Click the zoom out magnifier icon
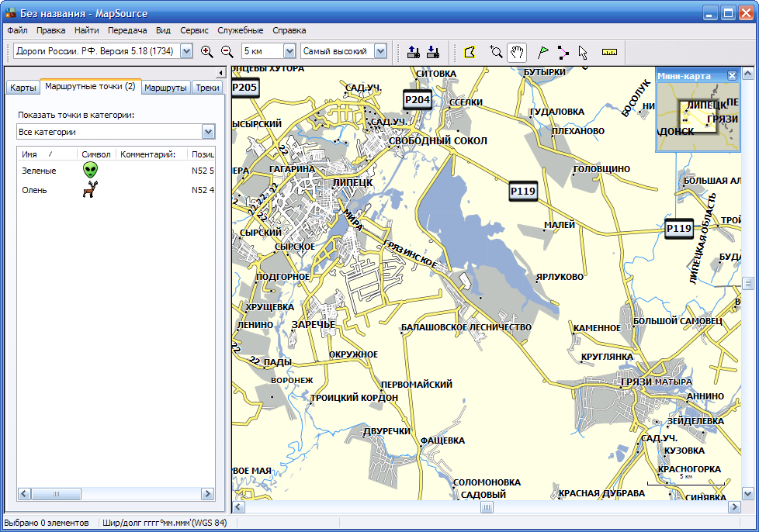The width and height of the screenshot is (759, 532). pyautogui.click(x=227, y=52)
